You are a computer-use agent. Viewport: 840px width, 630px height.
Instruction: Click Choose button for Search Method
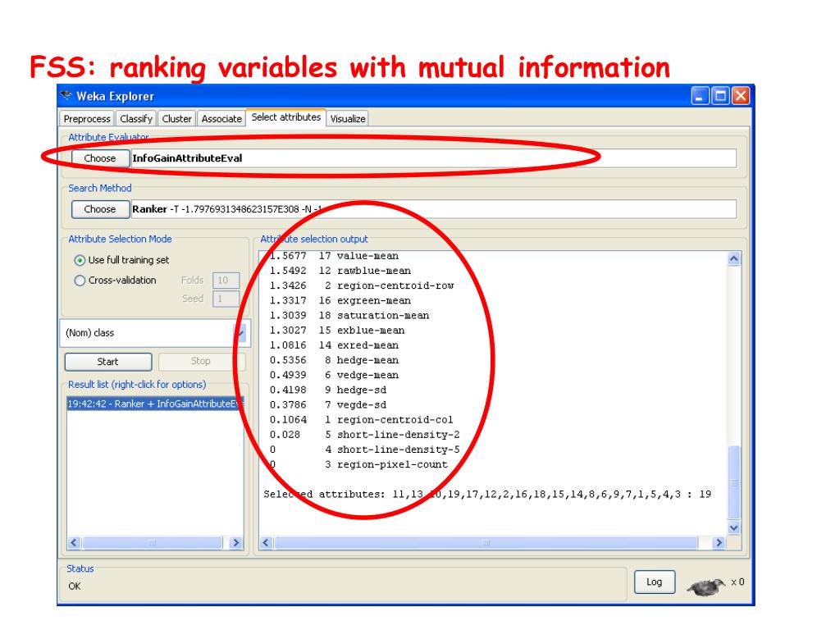click(x=100, y=209)
